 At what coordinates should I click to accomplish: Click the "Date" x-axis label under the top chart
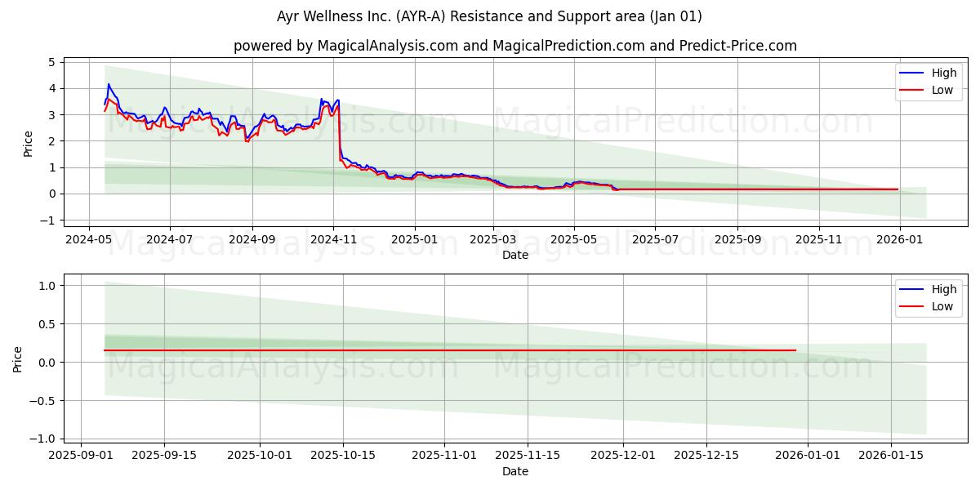click(x=515, y=255)
